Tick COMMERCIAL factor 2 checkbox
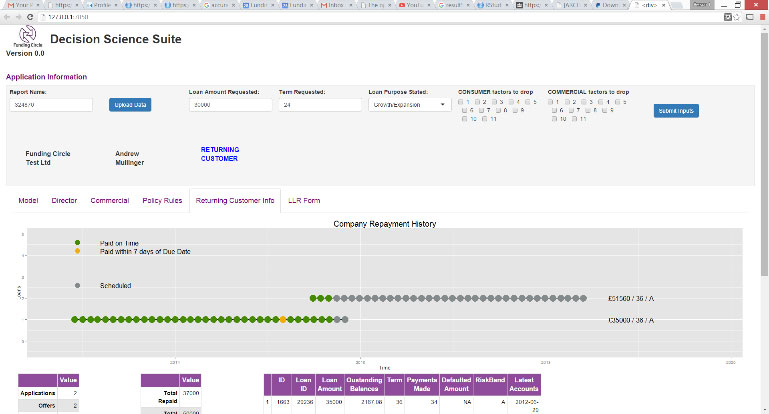 pyautogui.click(x=567, y=102)
